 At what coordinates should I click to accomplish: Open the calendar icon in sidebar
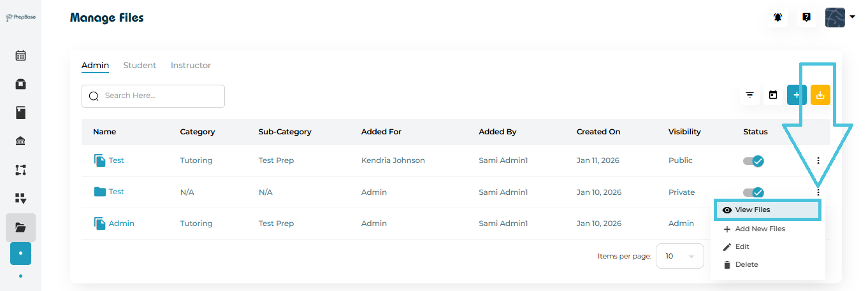20,55
